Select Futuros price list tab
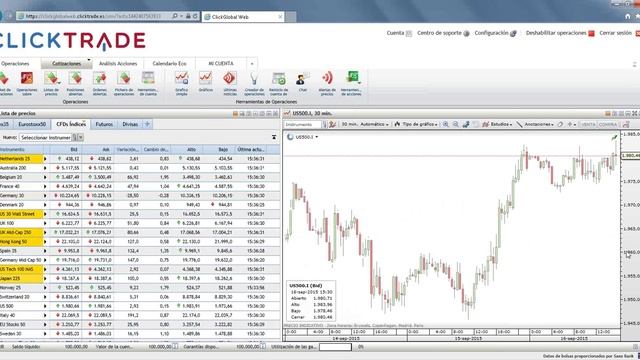 coord(104,124)
